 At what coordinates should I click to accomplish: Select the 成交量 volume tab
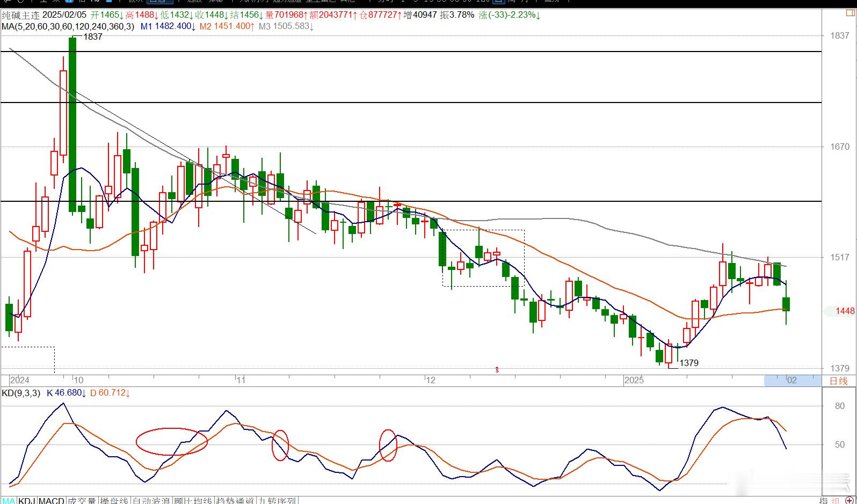[82, 500]
